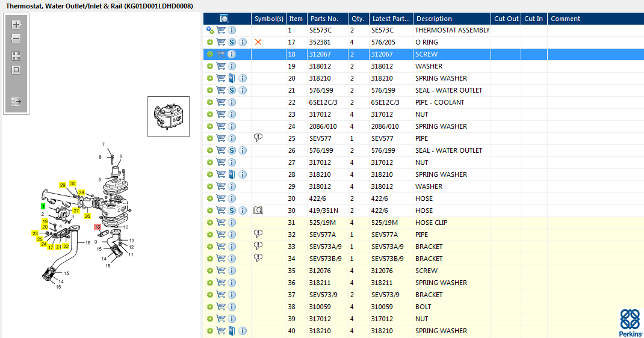
Task: Add HOSE CLIP 525/19M to the cart
Action: (221, 223)
